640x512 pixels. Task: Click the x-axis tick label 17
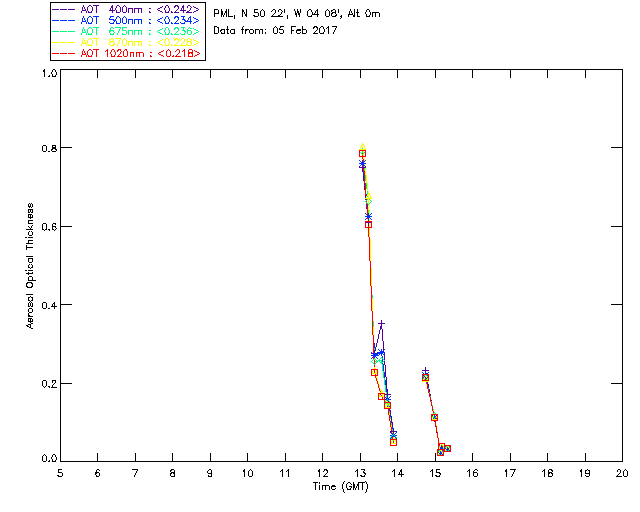510,473
